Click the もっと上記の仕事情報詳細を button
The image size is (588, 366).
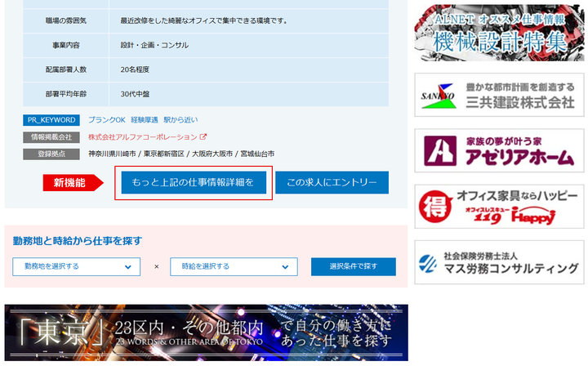point(194,183)
